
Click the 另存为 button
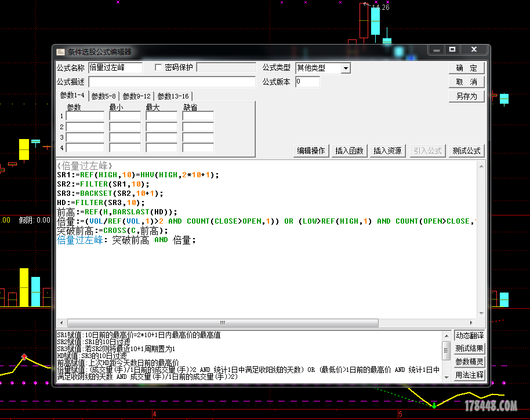(466, 97)
